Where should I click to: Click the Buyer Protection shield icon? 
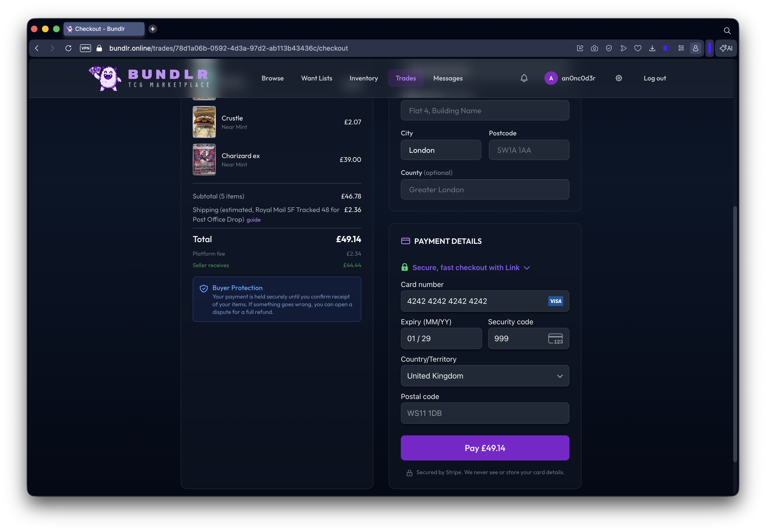click(x=204, y=288)
